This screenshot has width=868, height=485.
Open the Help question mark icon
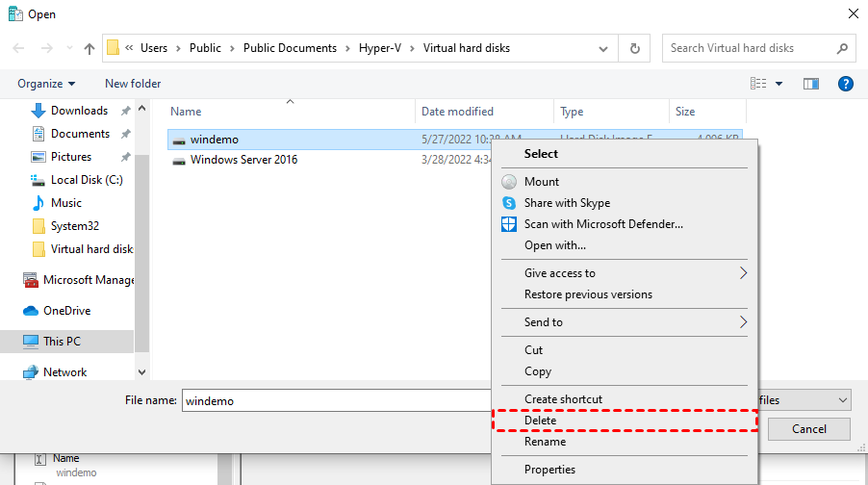point(846,84)
